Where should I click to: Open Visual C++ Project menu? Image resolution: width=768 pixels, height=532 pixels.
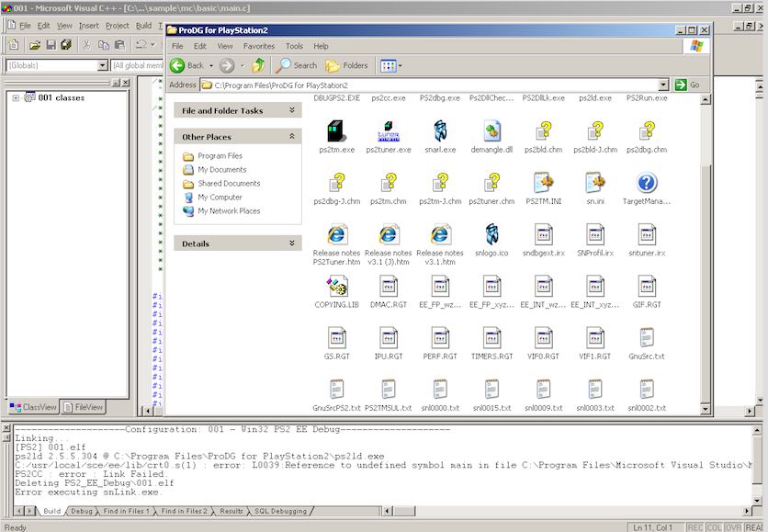point(117,26)
